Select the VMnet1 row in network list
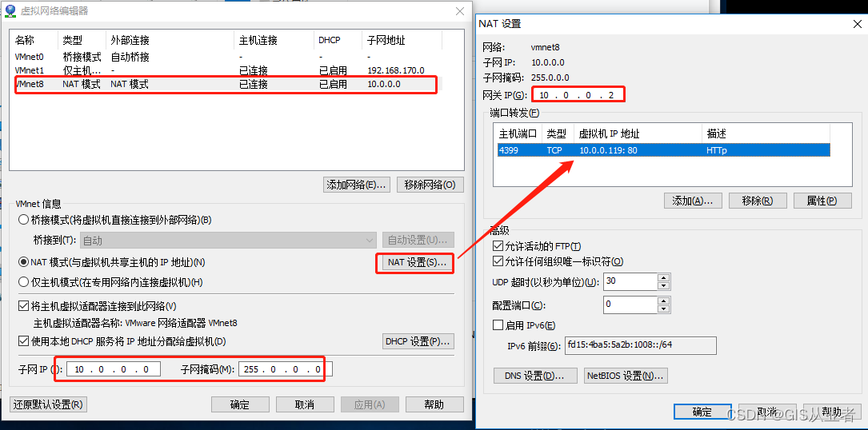Screen dimensions: 868x430 coord(226,70)
